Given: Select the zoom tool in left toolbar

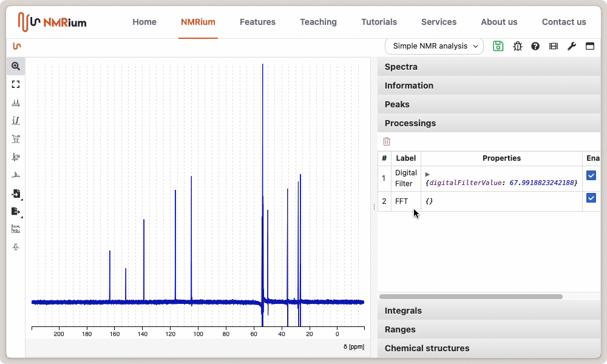Looking at the screenshot, I should pos(16,66).
